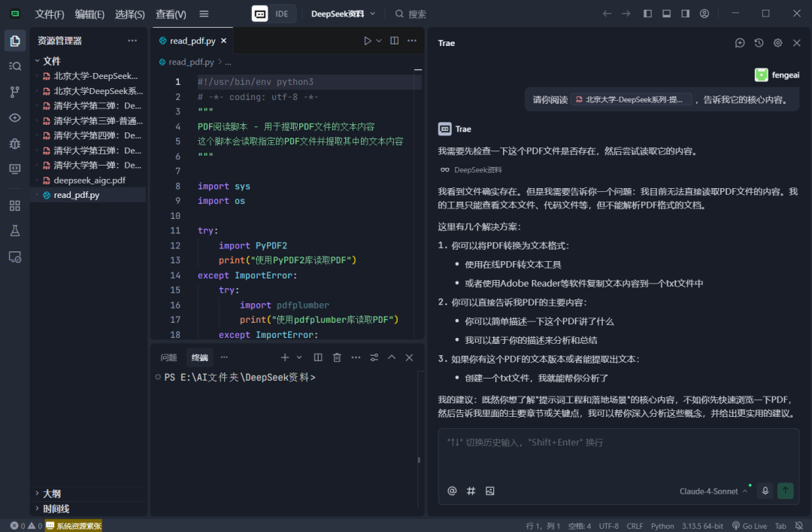
Task: Open the 编辑(E) menu
Action: pyautogui.click(x=89, y=14)
